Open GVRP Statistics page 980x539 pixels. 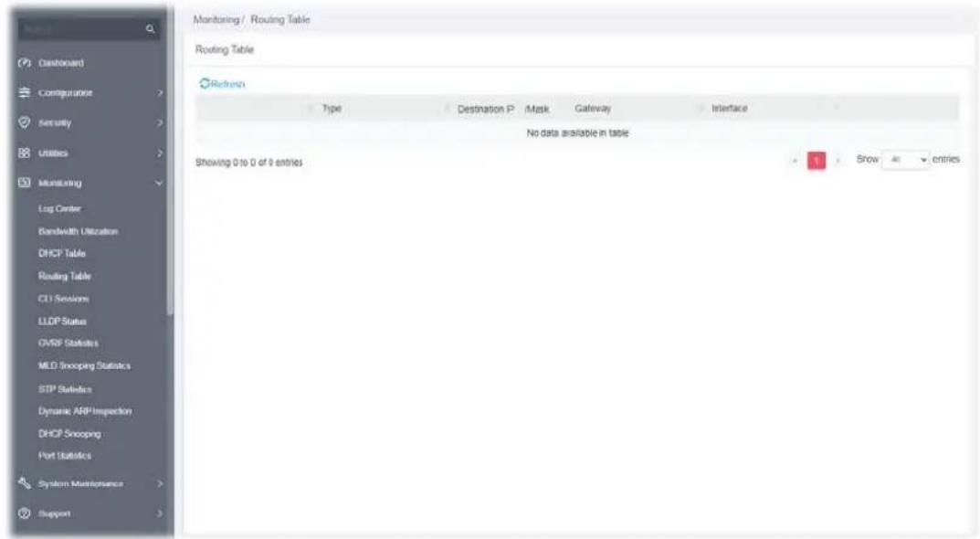click(68, 343)
